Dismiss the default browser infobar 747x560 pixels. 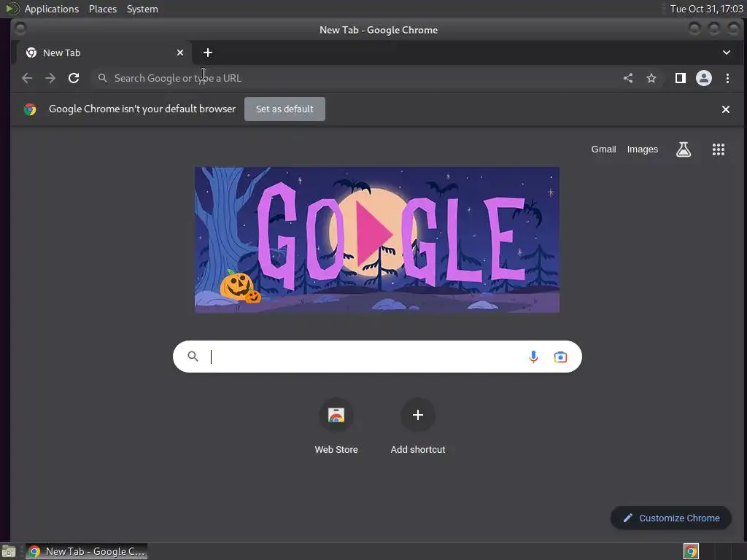tap(726, 109)
